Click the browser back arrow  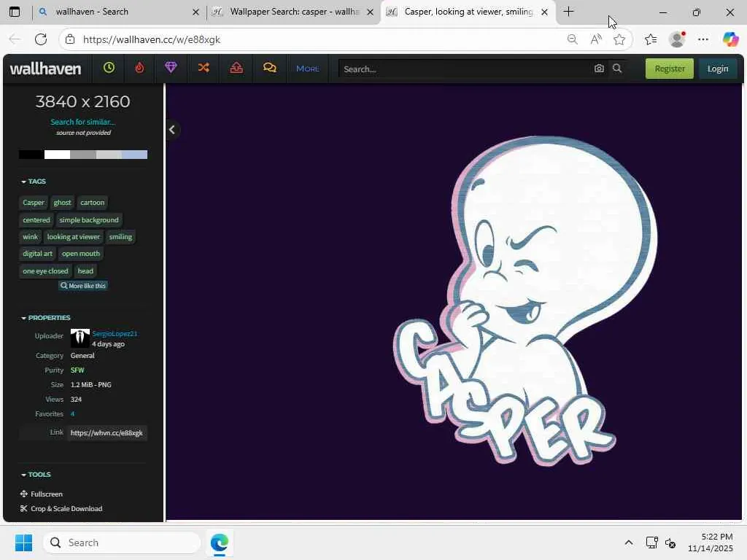(15, 39)
